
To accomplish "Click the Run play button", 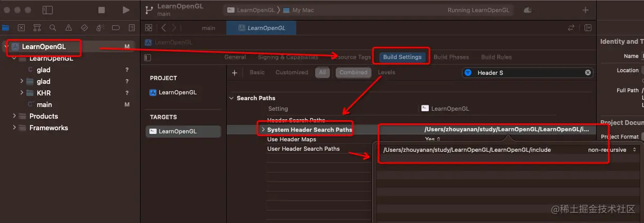I will tap(126, 10).
